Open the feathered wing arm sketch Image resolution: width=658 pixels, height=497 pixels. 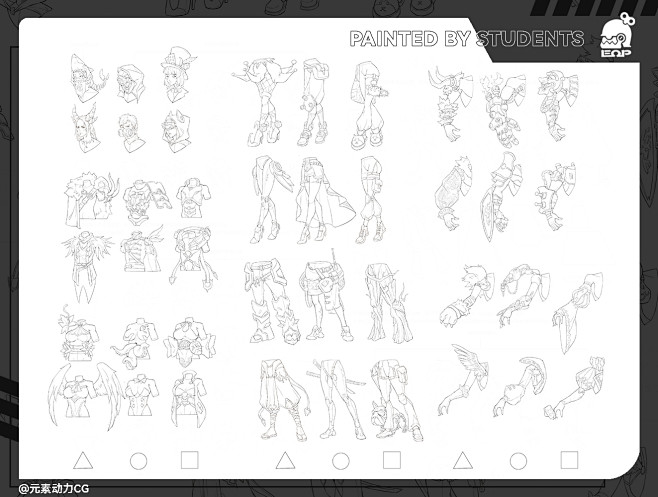pyautogui.click(x=462, y=380)
